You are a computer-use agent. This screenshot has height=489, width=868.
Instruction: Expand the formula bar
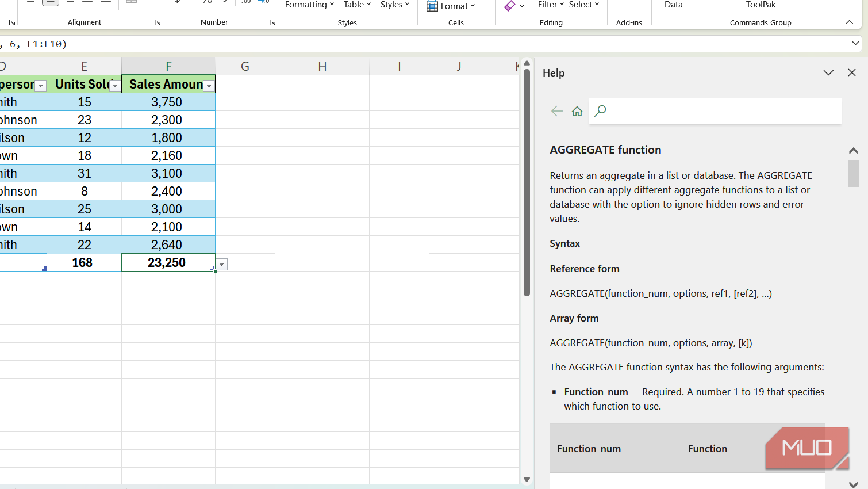point(855,43)
